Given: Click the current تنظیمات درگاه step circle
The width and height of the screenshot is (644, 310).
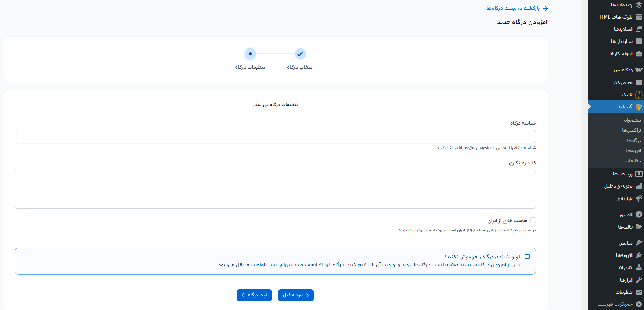Looking at the screenshot, I should pos(250,54).
